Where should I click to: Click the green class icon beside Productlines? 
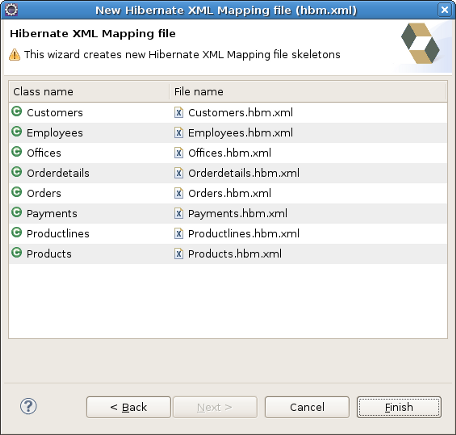pyautogui.click(x=17, y=232)
